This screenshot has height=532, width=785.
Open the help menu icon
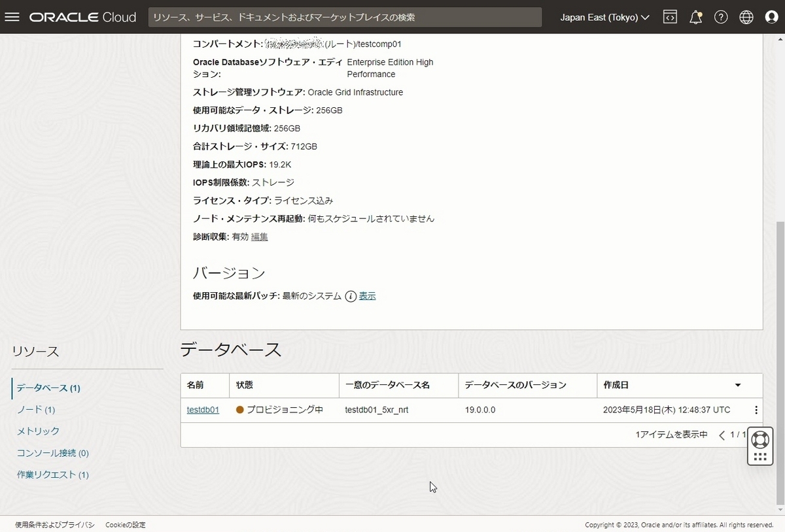(x=721, y=17)
